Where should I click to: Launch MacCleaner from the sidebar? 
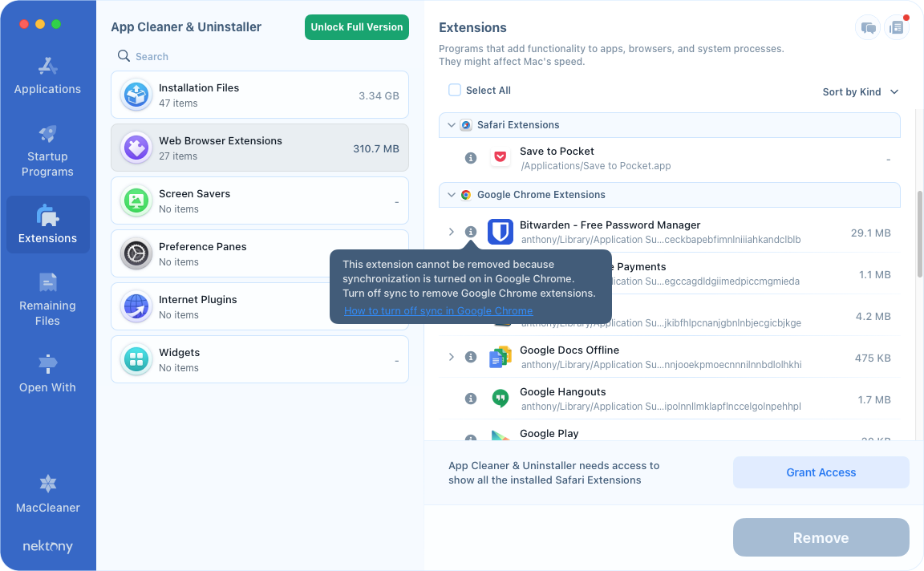coord(48,493)
